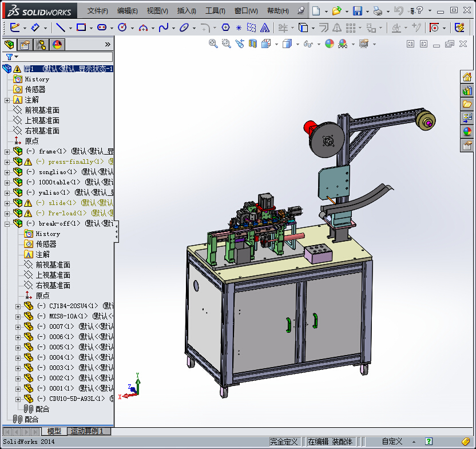Screen dimensions: 476x449
Task: Click the Edit Appearance sphere icon
Action: (330, 44)
